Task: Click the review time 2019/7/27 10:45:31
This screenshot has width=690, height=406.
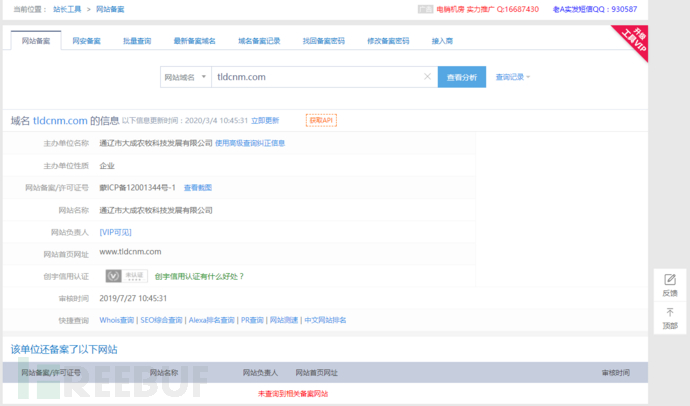Action: click(133, 298)
